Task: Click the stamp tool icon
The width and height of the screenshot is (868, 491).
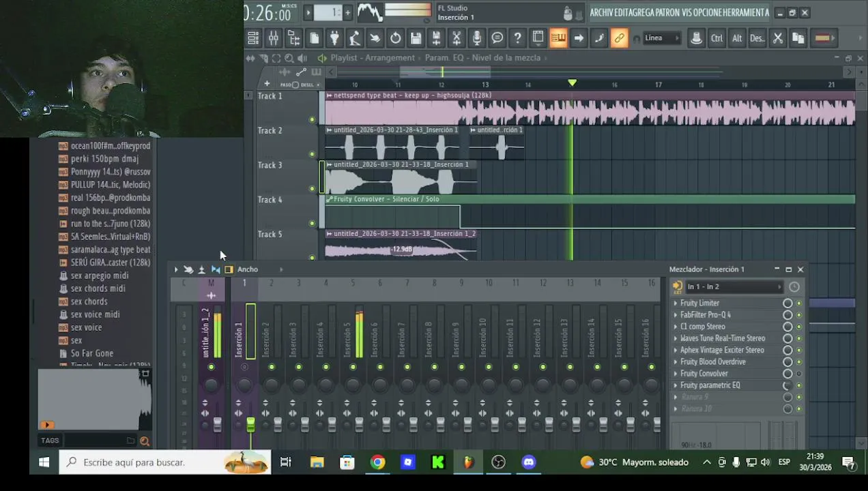Action: point(696,38)
